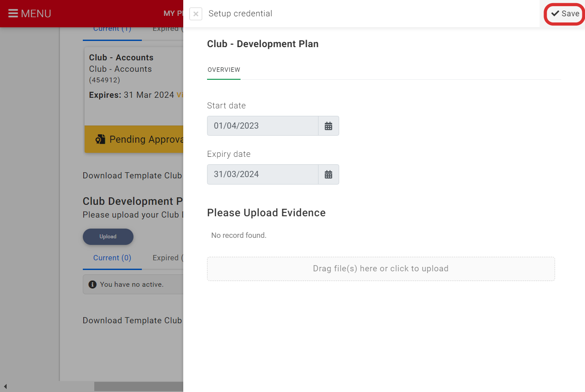Open the Club - Accounts card title
This screenshot has width=585, height=392.
click(x=121, y=58)
